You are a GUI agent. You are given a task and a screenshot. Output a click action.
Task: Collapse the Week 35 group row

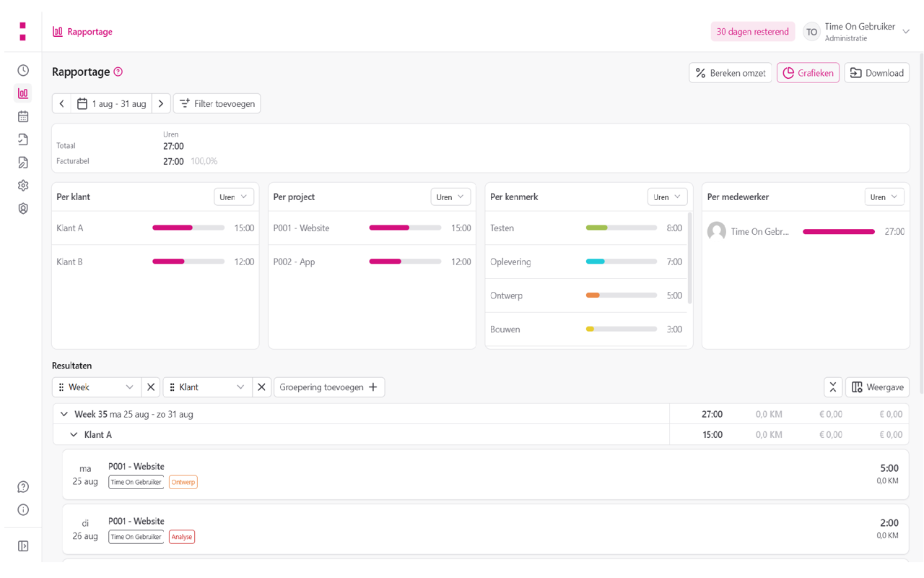pos(64,415)
